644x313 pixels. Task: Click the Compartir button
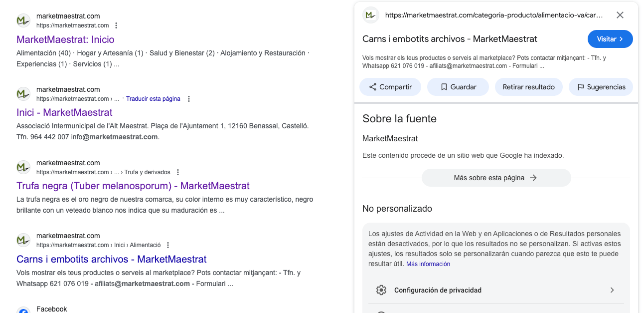point(390,87)
